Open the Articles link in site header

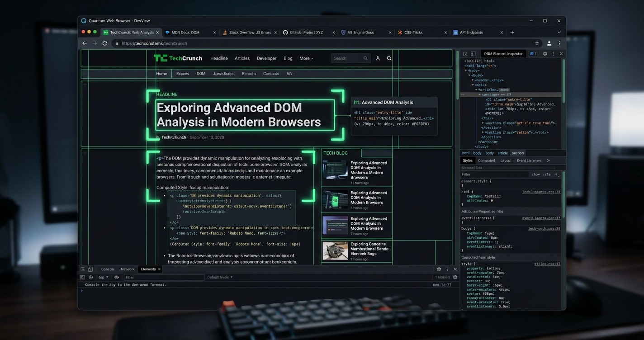(x=242, y=58)
